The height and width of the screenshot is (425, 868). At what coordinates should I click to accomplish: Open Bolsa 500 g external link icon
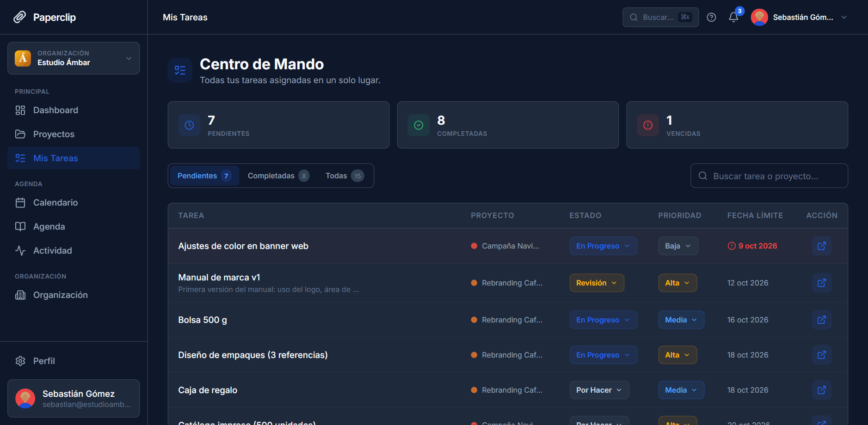tap(822, 320)
